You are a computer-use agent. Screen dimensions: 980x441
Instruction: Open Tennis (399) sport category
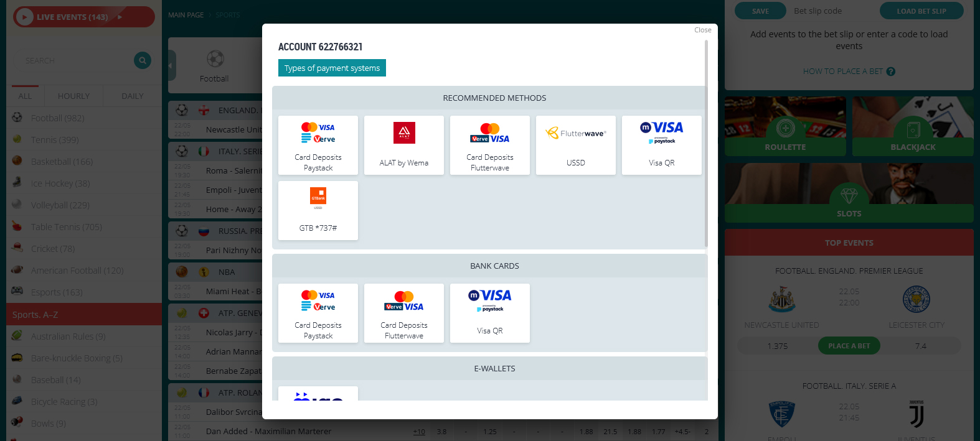(x=84, y=140)
